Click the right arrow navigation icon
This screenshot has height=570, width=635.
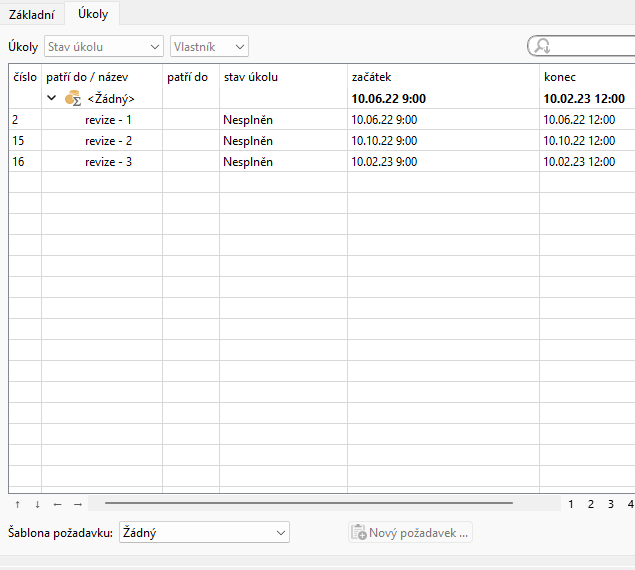(77, 504)
